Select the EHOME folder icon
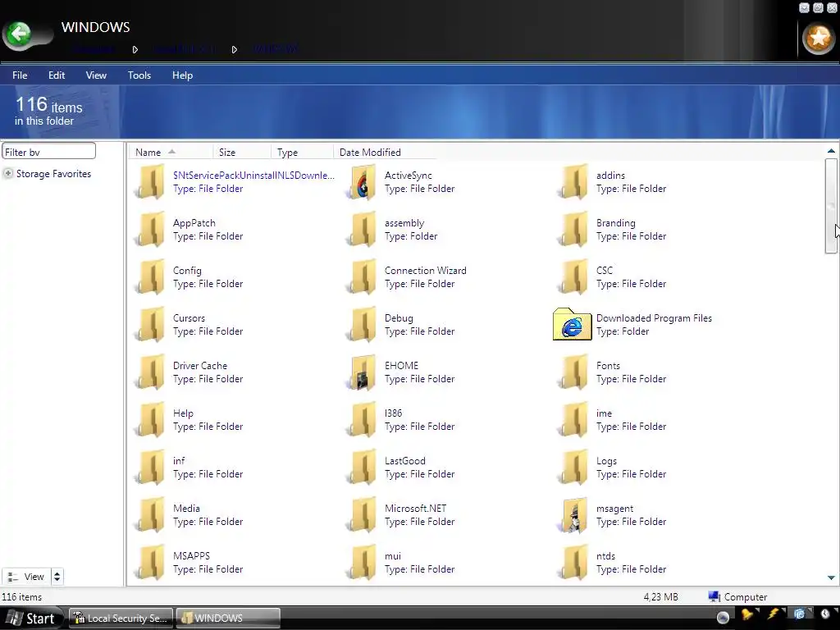This screenshot has height=630, width=840. [363, 372]
